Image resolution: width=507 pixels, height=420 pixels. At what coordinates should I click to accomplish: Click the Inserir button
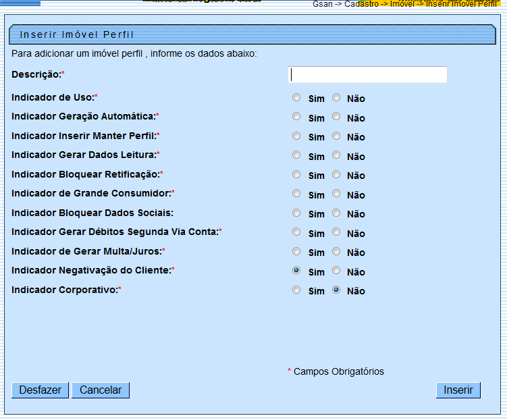(458, 390)
